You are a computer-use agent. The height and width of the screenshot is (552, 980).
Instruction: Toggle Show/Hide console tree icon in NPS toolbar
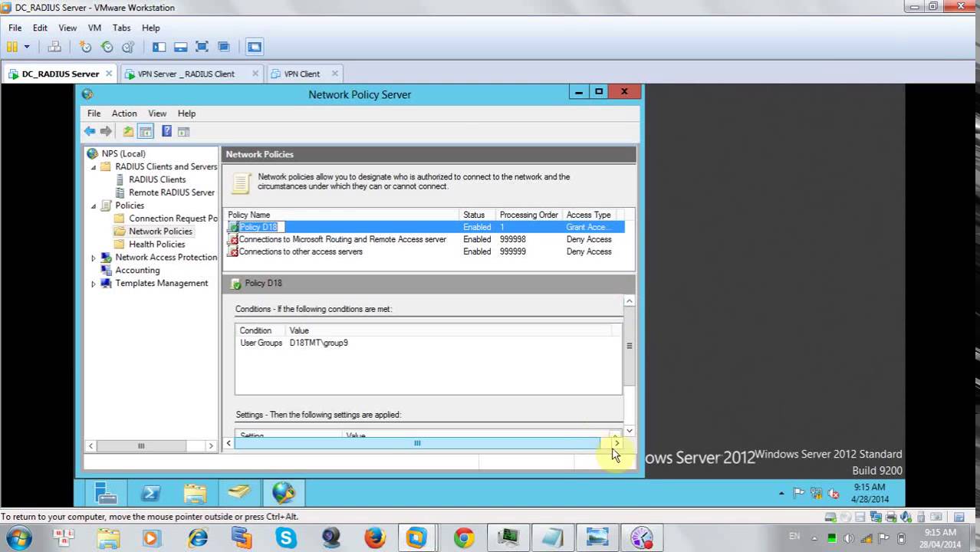pyautogui.click(x=145, y=131)
